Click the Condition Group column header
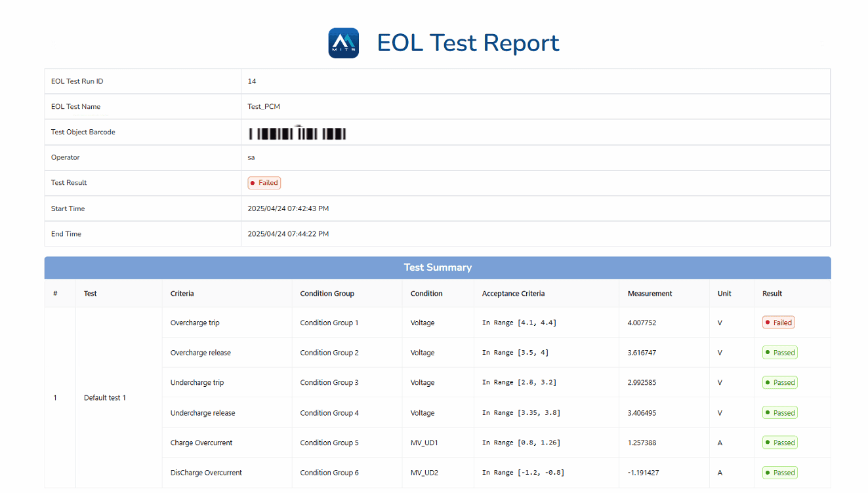This screenshot has height=493, width=868. tap(327, 294)
